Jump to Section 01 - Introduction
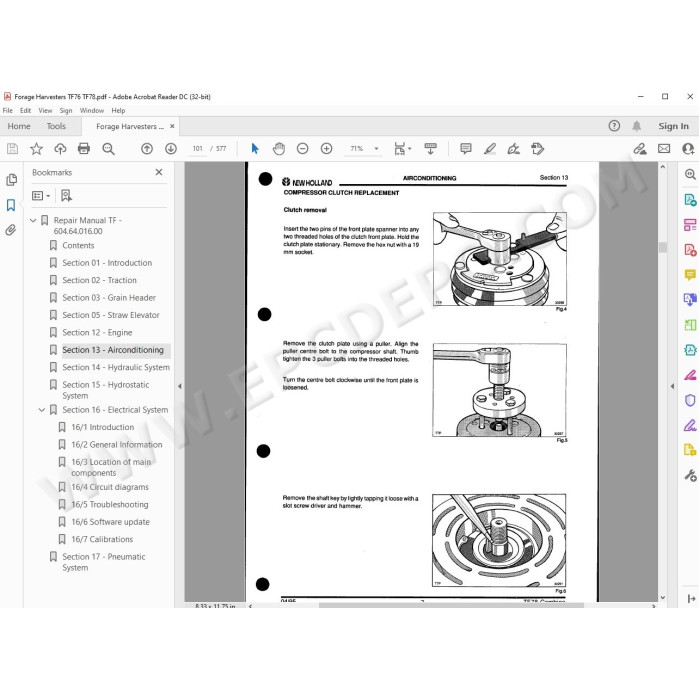Viewport: 700px width, 700px height. click(107, 263)
